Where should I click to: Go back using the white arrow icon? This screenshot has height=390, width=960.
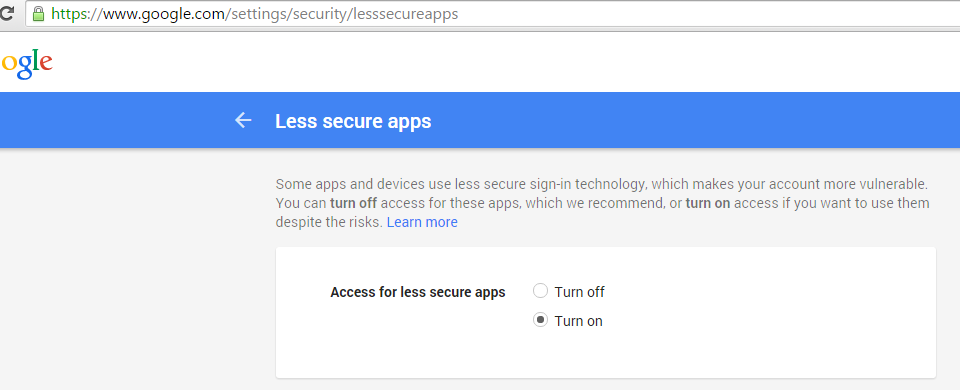tap(243, 120)
